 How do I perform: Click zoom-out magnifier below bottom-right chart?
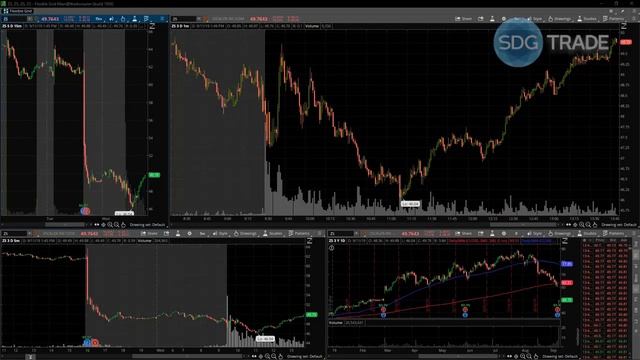click(x=529, y=356)
